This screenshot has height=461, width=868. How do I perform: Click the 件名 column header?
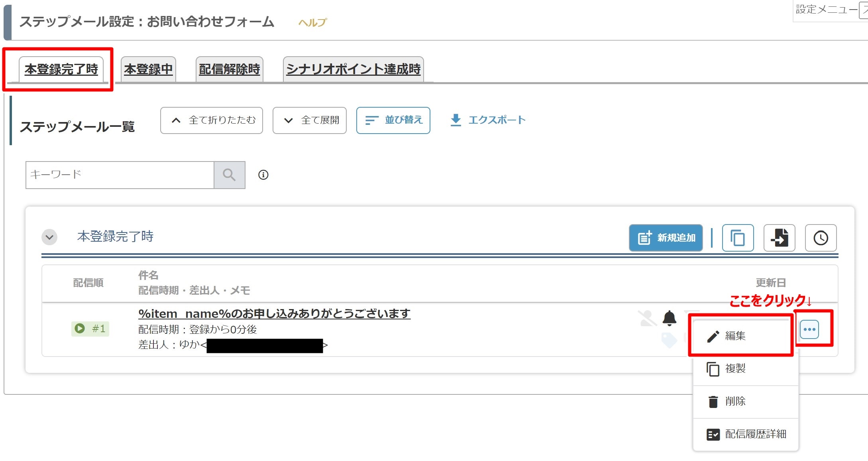tap(148, 275)
